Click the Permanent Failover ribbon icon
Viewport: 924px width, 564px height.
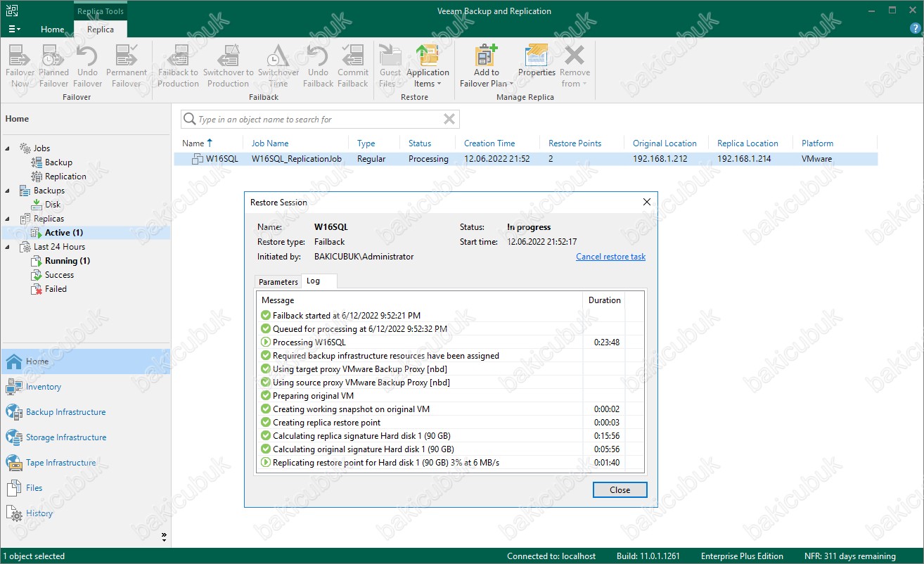pos(127,65)
